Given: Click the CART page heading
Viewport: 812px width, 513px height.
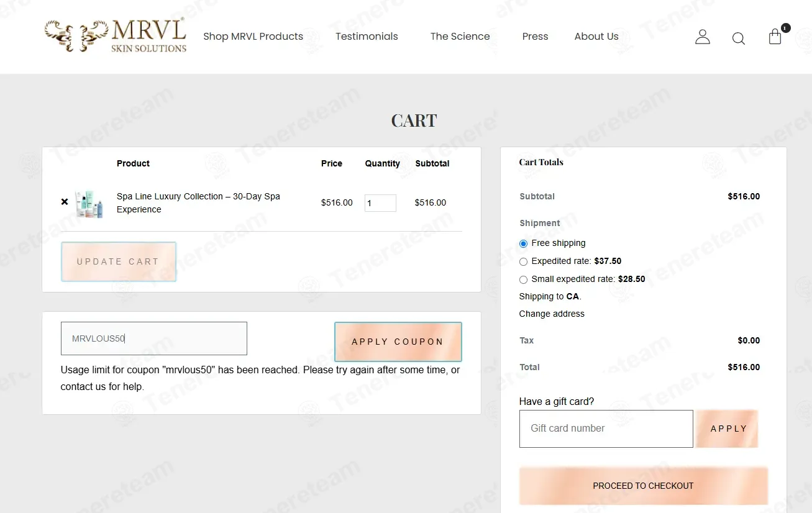Looking at the screenshot, I should click(414, 120).
